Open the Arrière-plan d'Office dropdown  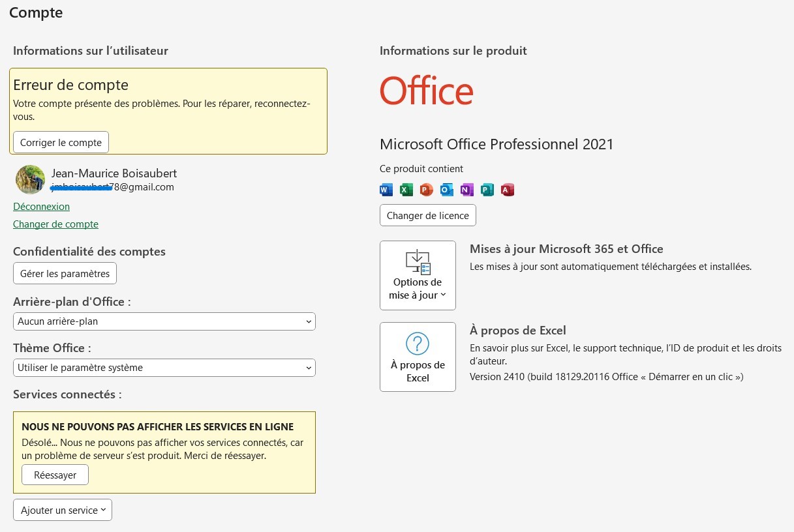(164, 321)
